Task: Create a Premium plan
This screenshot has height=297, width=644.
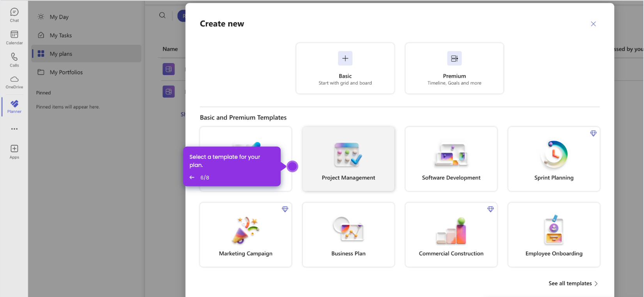Action: 454,68
